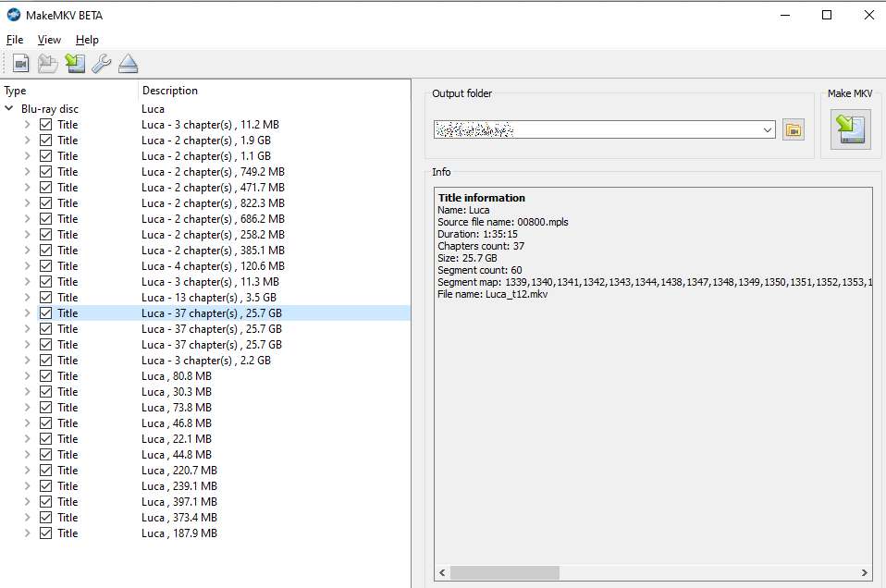Uncheck the 258.2 MB title
The width and height of the screenshot is (886, 588).
click(45, 235)
